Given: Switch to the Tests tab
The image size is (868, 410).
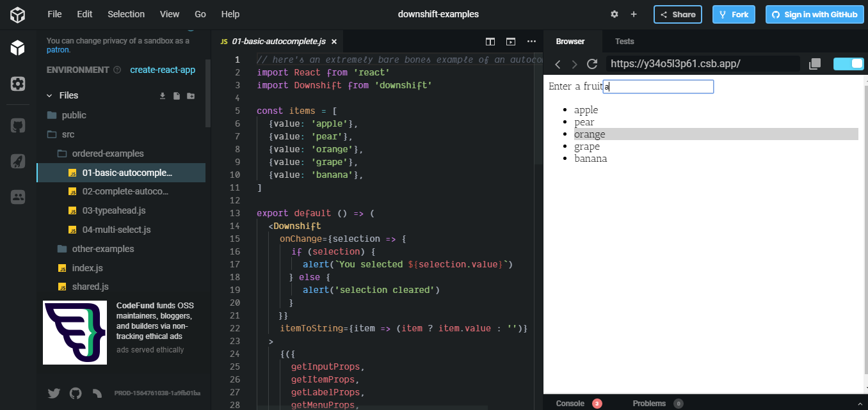Looking at the screenshot, I should point(625,42).
